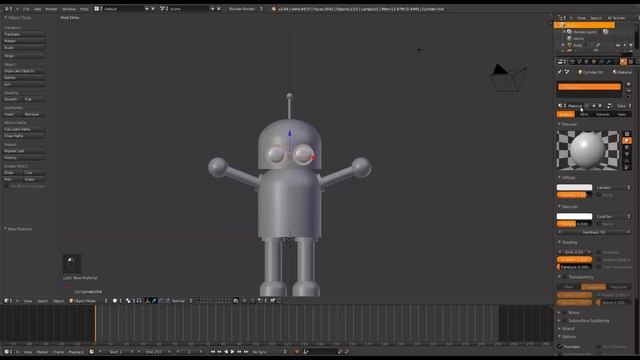Select the highlighted material slot in list
This screenshot has height=360, width=640.
[x=589, y=87]
